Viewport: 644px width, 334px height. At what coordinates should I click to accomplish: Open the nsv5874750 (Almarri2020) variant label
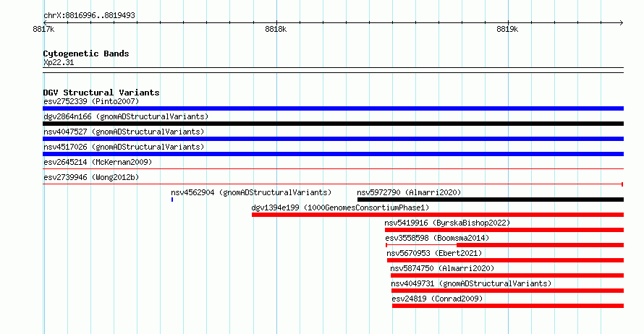tap(442, 268)
